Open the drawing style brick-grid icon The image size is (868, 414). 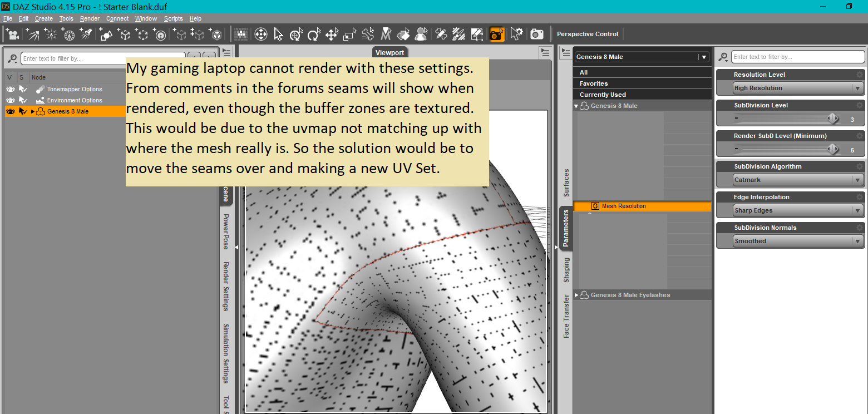tap(241, 34)
